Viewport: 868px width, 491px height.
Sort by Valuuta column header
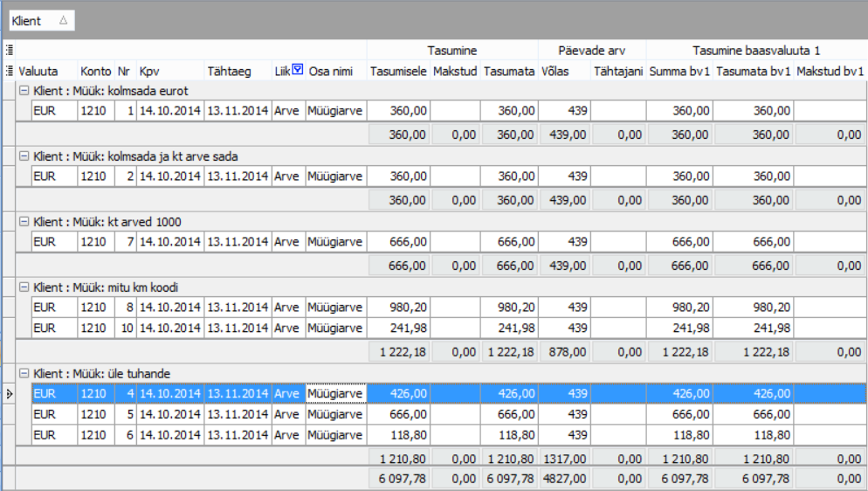click(x=46, y=71)
